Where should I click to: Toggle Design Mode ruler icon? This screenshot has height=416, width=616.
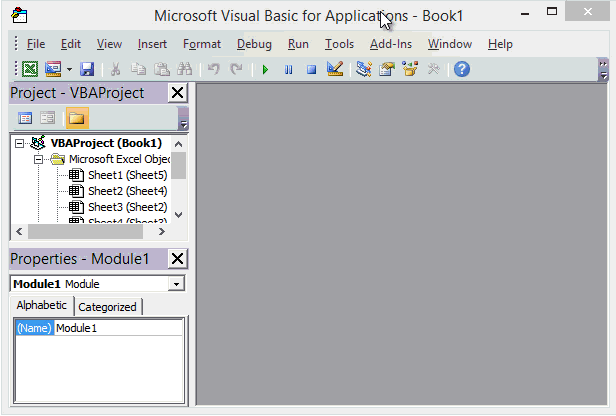click(335, 70)
